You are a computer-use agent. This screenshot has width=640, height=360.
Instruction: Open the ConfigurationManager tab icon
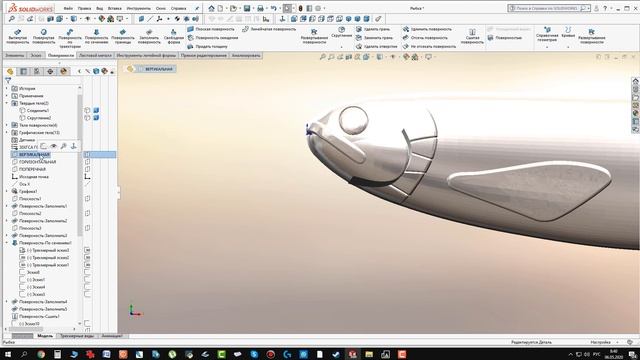(37, 71)
